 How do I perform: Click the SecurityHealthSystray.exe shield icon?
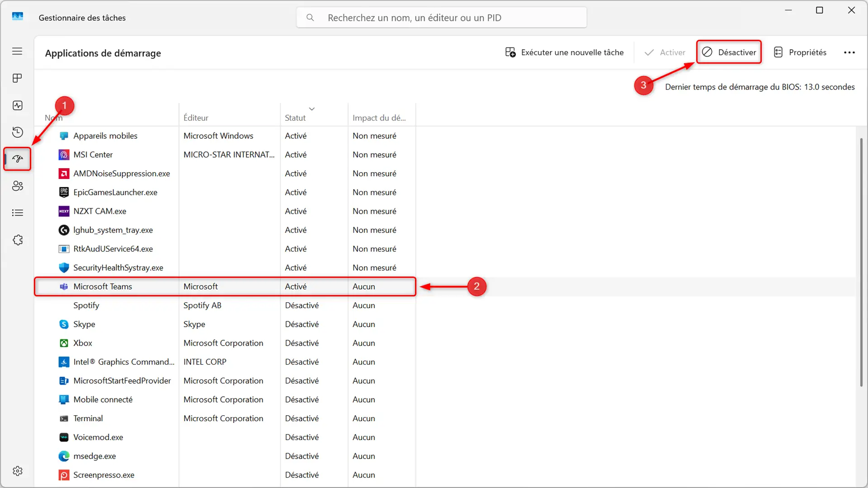64,268
